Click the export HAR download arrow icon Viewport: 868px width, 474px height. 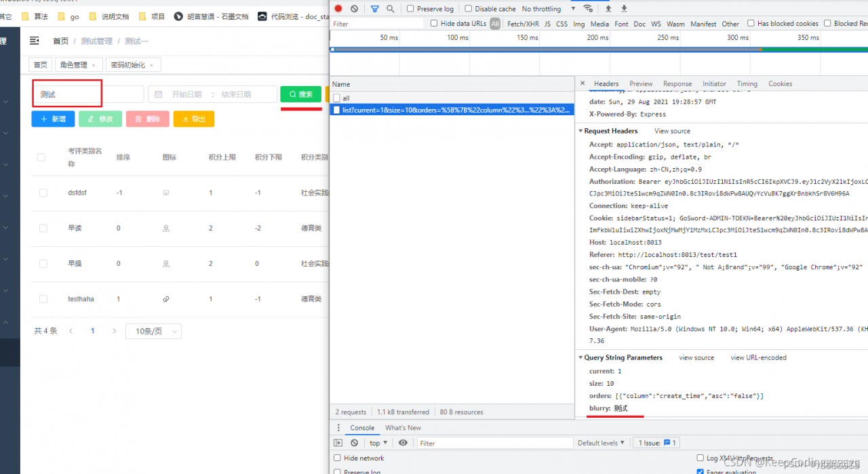pyautogui.click(x=624, y=9)
